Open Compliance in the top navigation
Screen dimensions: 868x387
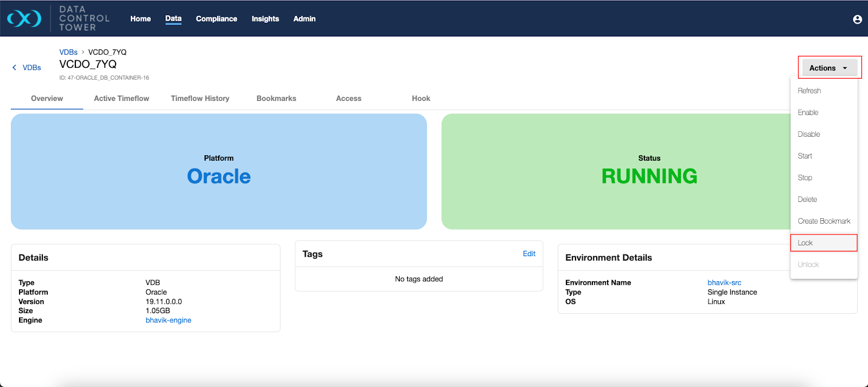[x=216, y=19]
